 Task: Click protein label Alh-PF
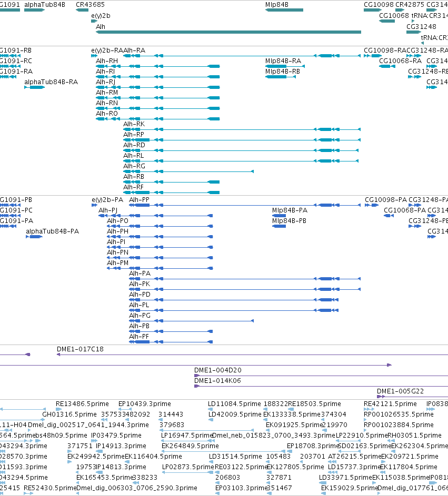138,336
